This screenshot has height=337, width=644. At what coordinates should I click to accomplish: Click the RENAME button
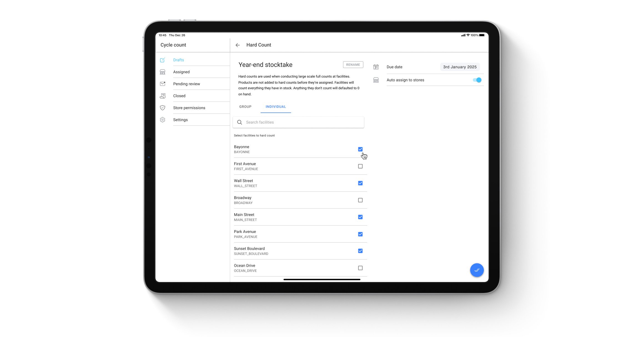click(354, 64)
